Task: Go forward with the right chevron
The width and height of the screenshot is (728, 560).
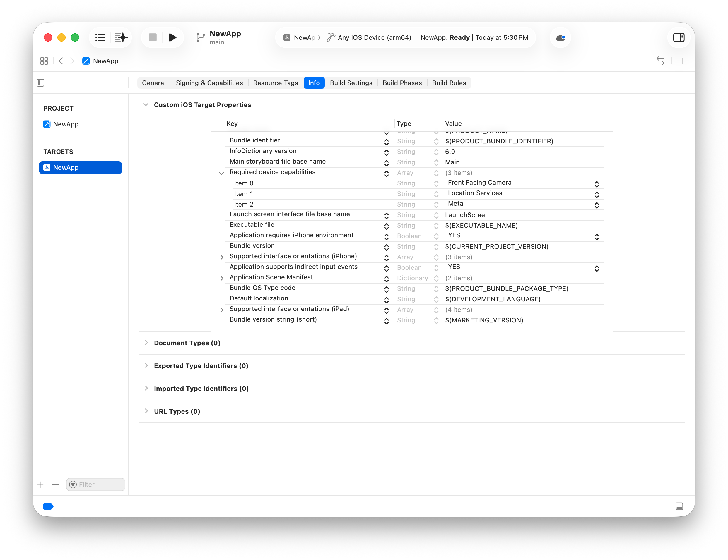Action: pos(72,61)
